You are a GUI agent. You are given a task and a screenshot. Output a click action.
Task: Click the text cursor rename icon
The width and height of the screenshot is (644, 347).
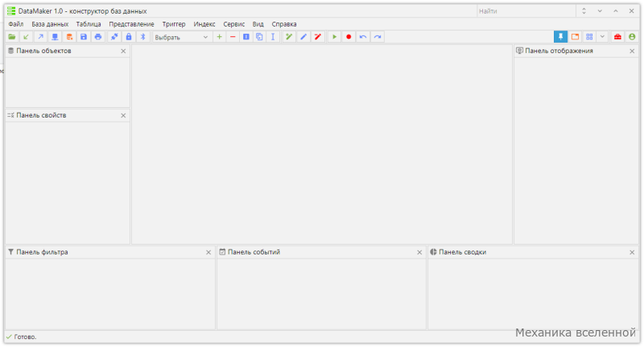pos(273,37)
